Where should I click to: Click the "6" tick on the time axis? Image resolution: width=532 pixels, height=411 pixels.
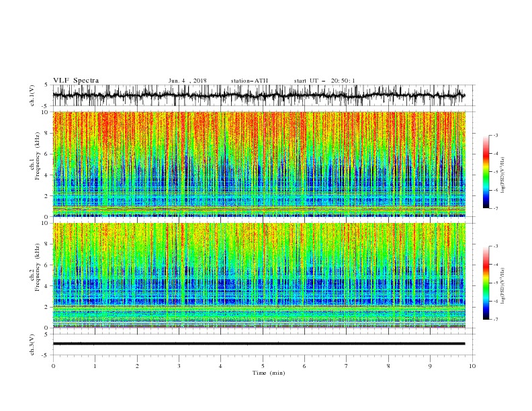(304, 366)
